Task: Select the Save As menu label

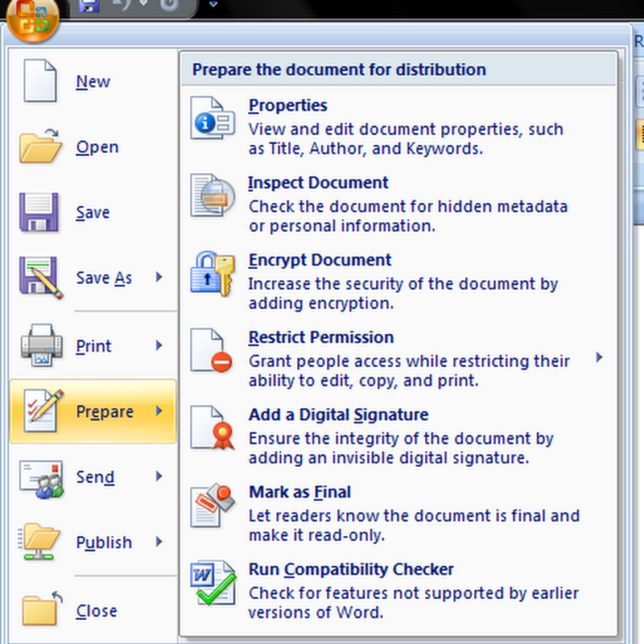Action: [x=105, y=278]
